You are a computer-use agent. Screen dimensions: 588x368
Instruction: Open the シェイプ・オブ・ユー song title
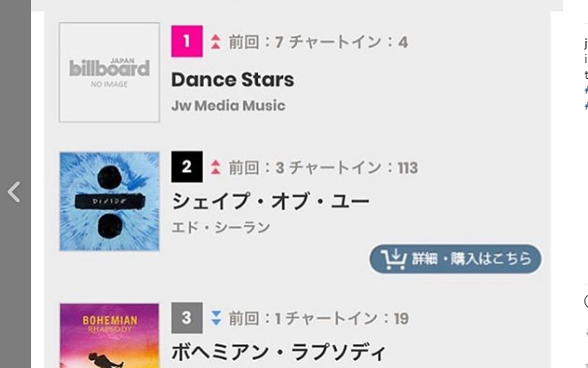(270, 201)
